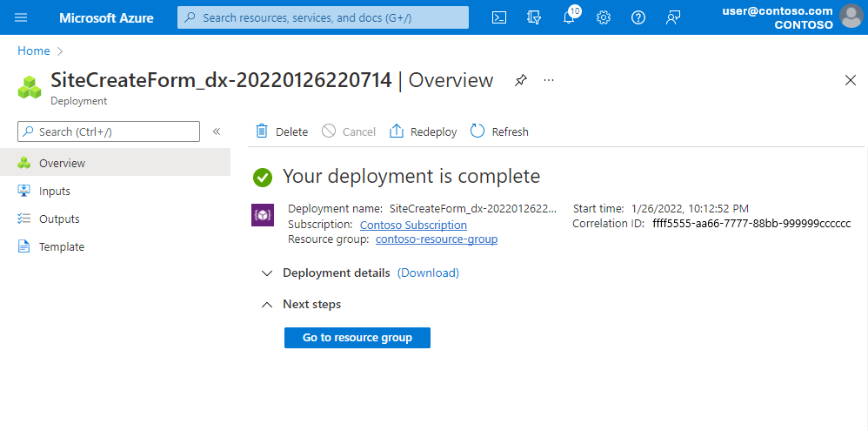Expand the Deployment details section
This screenshot has width=868, height=431.
[267, 273]
